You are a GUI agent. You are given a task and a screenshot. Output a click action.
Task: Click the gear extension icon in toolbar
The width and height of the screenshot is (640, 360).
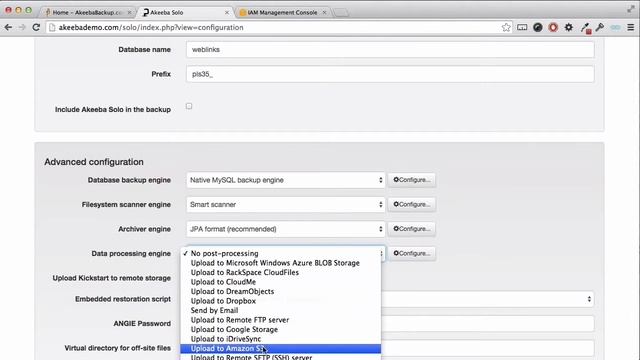click(569, 27)
